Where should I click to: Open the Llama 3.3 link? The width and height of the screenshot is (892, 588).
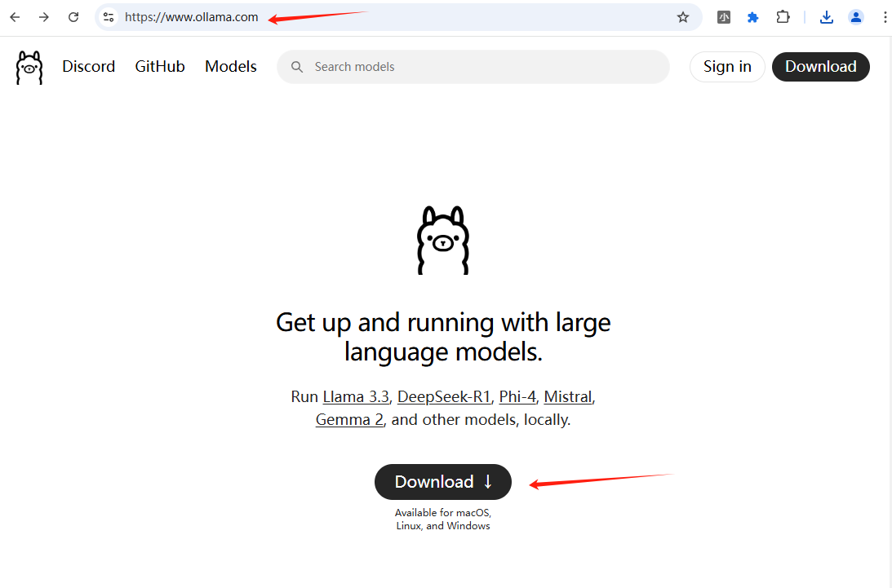356,396
